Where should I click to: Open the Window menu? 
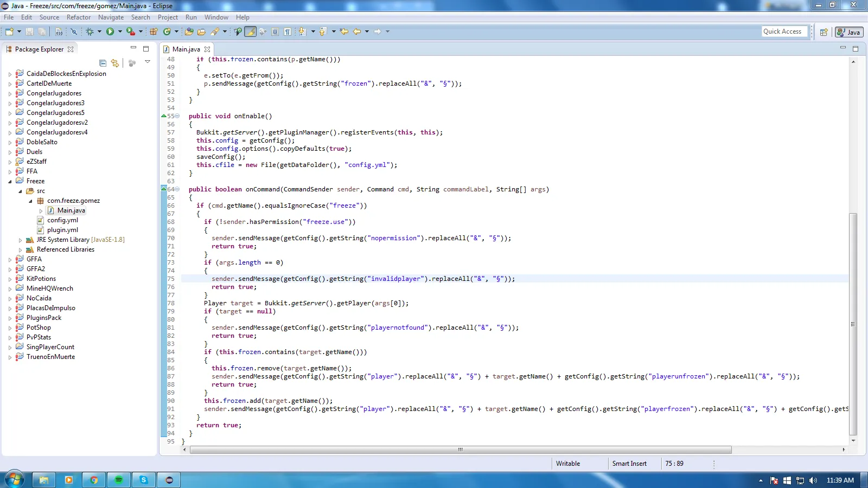click(x=216, y=17)
